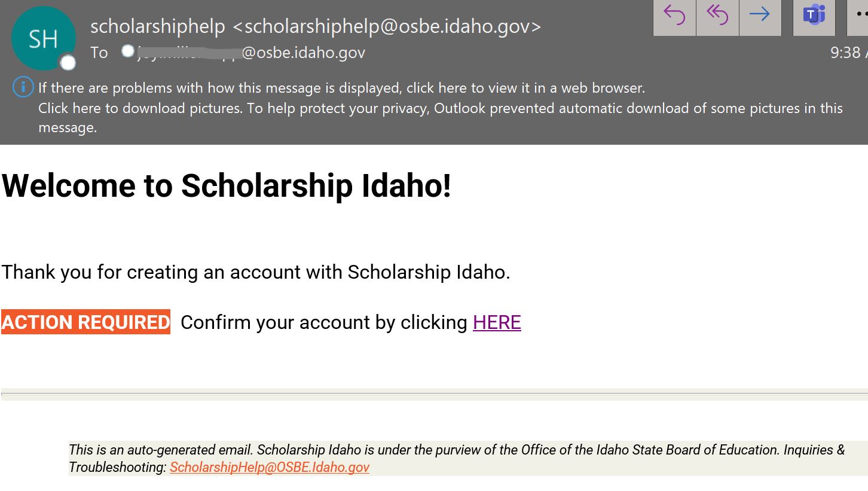The height and width of the screenshot is (491, 868).
Task: Forward this email using the arrow icon
Action: [x=760, y=16]
